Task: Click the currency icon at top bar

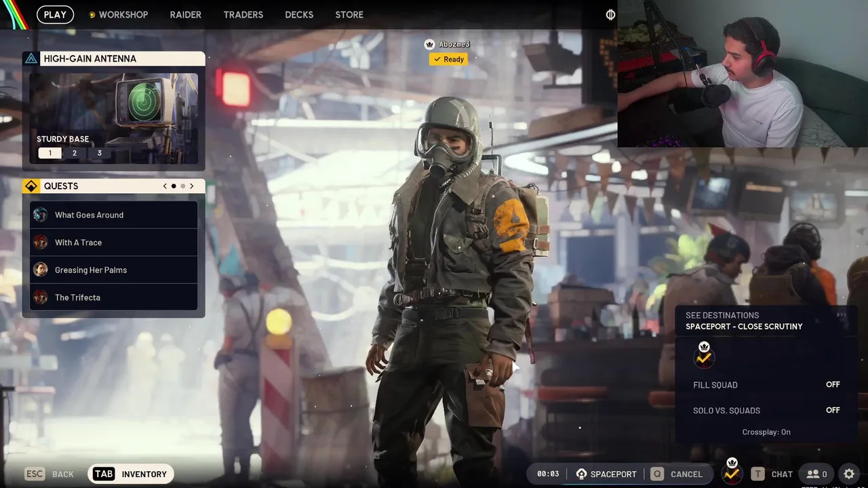Action: click(x=610, y=14)
